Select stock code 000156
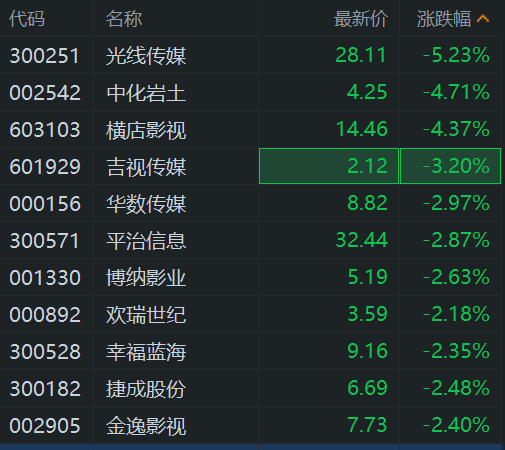This screenshot has height=450, width=505. (45, 203)
